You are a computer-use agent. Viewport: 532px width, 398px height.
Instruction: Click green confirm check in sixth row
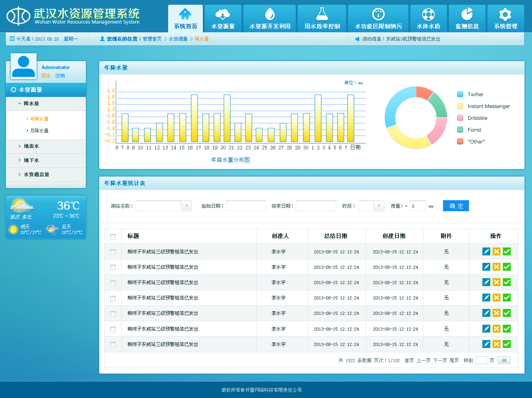point(507,329)
